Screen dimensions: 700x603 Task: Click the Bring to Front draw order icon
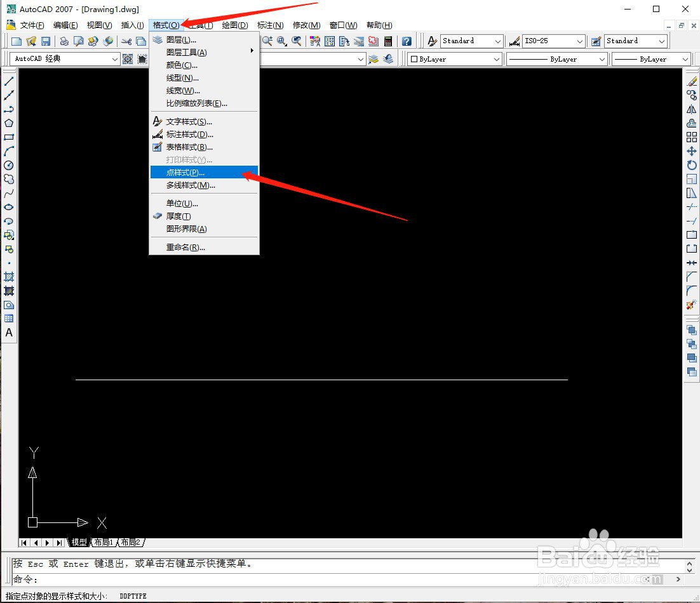coord(692,331)
